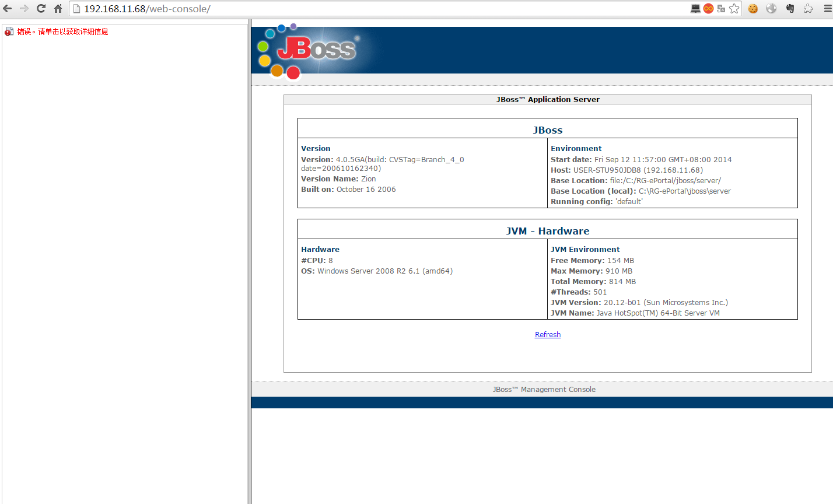Image resolution: width=833 pixels, height=504 pixels.
Task: Click the 'Start date' environment value
Action: tap(641, 160)
